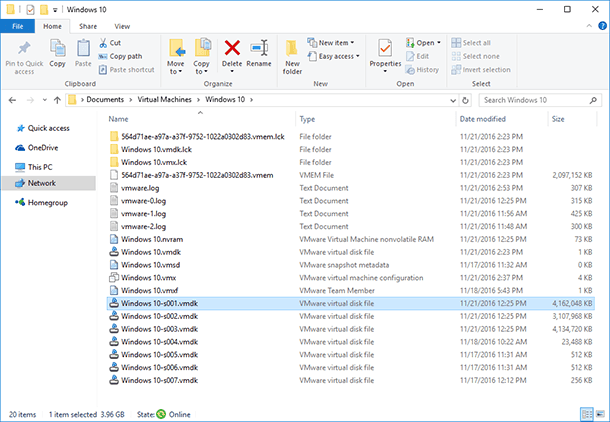Open the File tab
This screenshot has height=422, width=610.
(18, 26)
